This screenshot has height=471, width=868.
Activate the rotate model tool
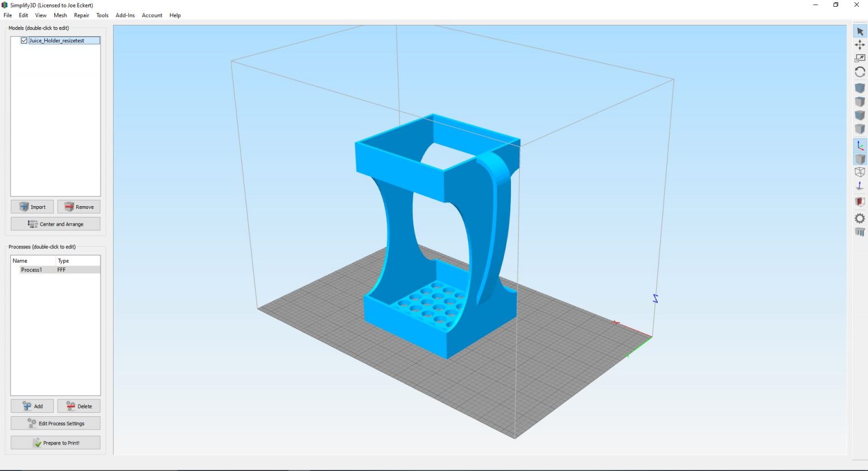pos(860,72)
